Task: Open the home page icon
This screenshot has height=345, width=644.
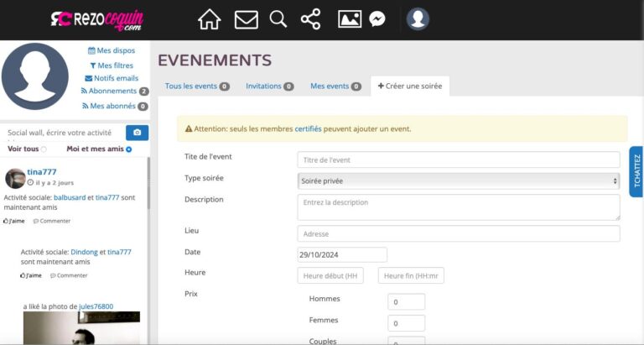Action: 210,19
